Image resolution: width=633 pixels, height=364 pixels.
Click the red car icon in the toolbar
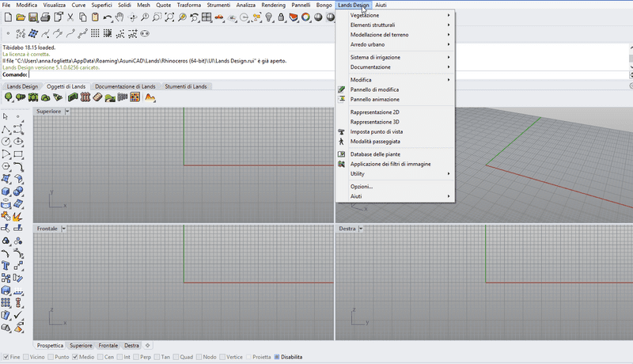(219, 17)
